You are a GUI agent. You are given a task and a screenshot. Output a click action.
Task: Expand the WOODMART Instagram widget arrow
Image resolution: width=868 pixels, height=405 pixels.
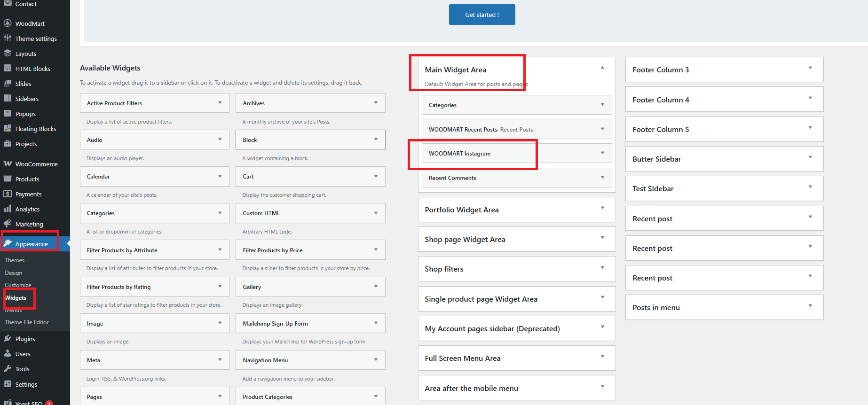click(x=602, y=153)
